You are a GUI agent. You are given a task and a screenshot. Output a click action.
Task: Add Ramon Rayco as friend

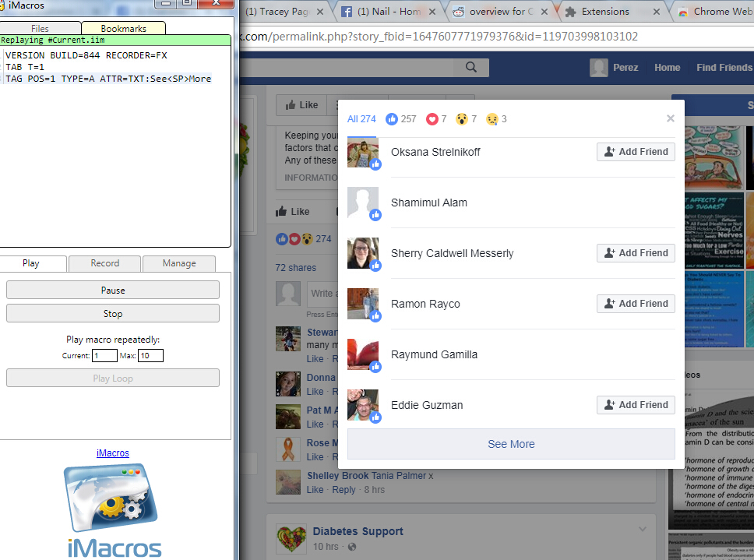tap(636, 303)
